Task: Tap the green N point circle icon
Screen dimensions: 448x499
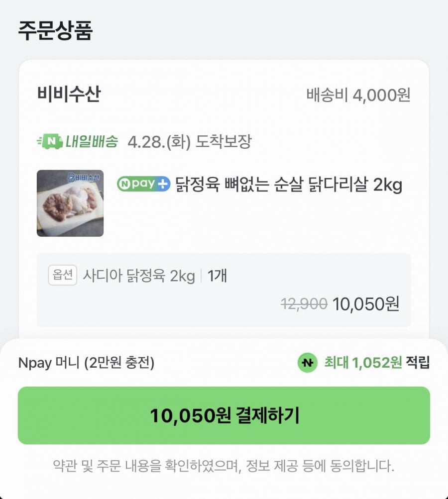Action: pos(307,363)
